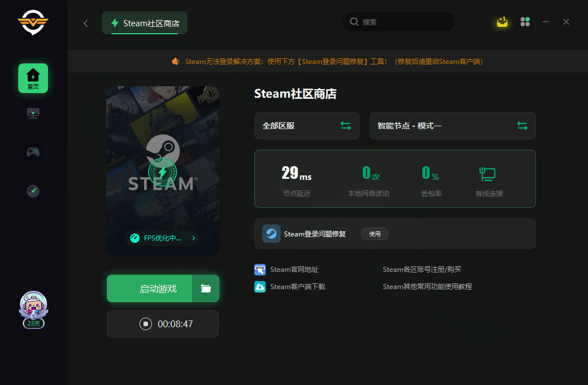Open the four-square apps grid icon
588x385 pixels.
point(525,22)
